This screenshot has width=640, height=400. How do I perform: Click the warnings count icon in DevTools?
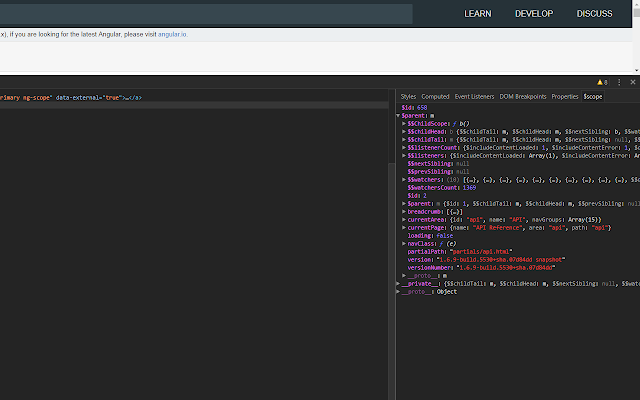(602, 82)
